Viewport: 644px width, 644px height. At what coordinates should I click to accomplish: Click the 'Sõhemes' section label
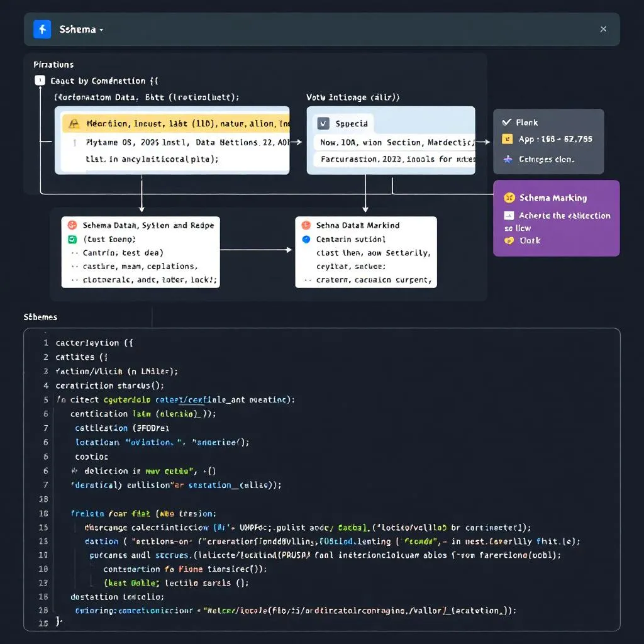[x=40, y=317]
